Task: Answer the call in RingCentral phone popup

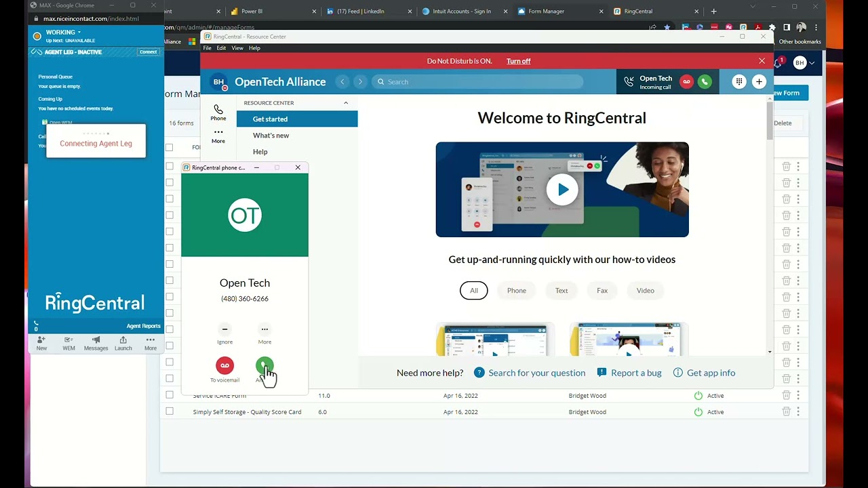Action: pos(264,366)
